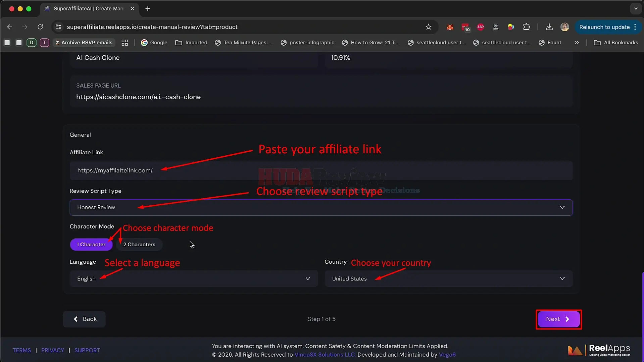
Task: Open All Bookmarks folder
Action: (x=616, y=43)
